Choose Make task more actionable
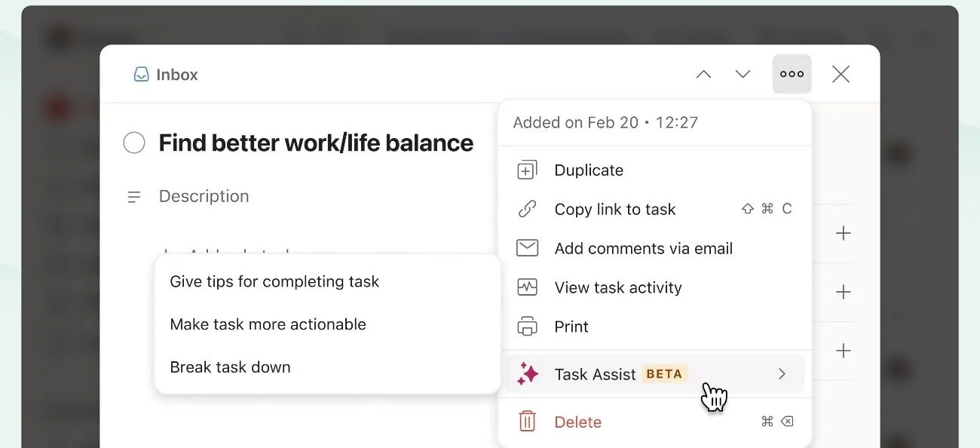Screen dimensions: 980x448 268,324
